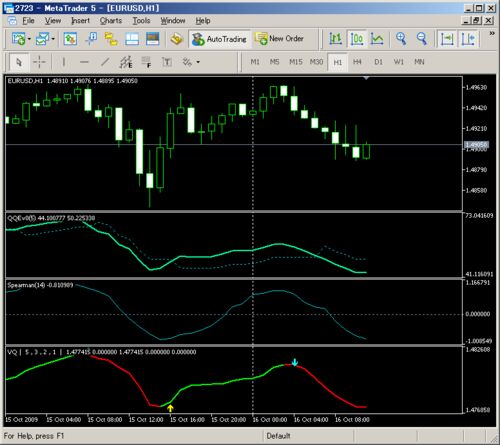Image resolution: width=500 pixels, height=445 pixels.
Task: Expand the arrows objects dropdown
Action: (198, 62)
